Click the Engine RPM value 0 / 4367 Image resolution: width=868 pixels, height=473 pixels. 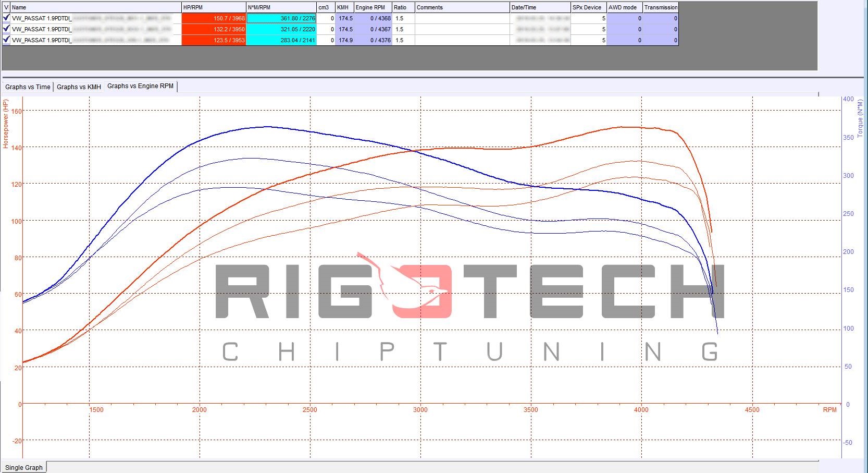click(373, 29)
